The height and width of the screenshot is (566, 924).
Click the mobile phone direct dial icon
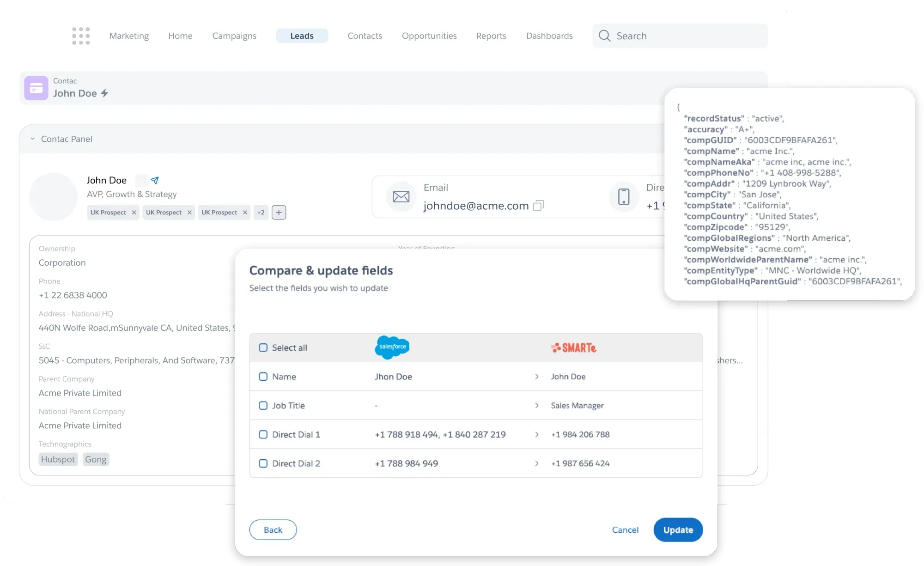pyautogui.click(x=624, y=196)
